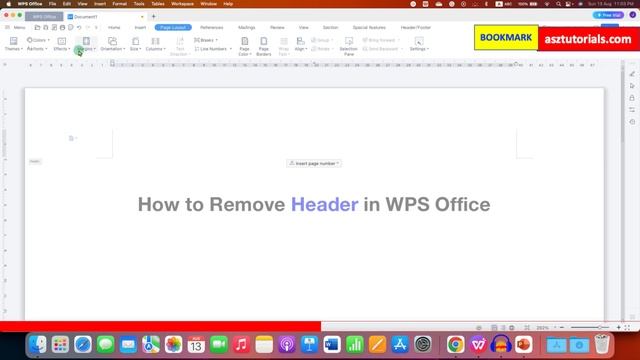Click the zoom out minus button
Image resolution: width=640 pixels, height=360 pixels.
pyautogui.click(x=562, y=327)
